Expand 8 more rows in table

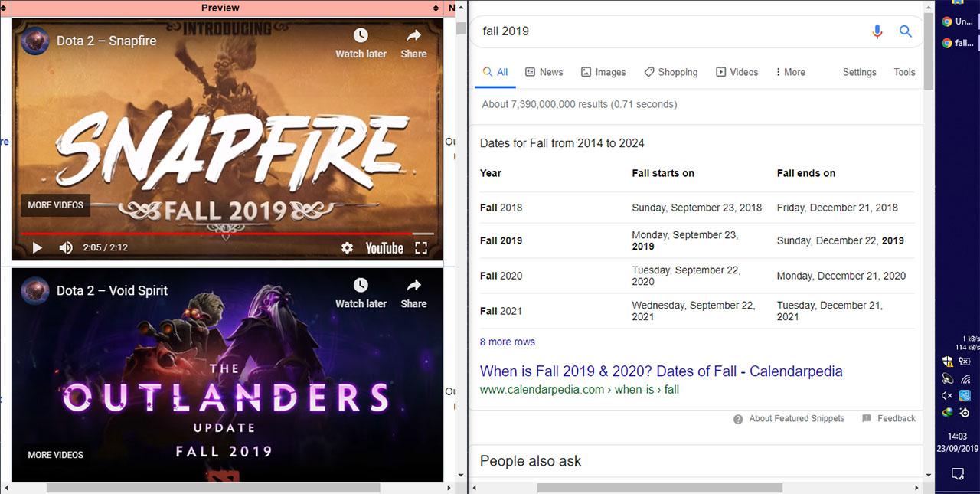point(508,342)
